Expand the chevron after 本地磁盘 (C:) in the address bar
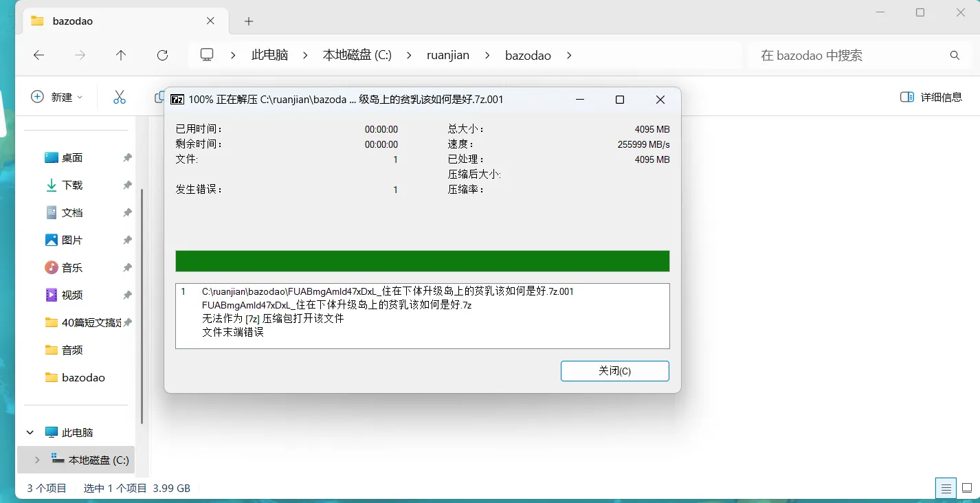 409,56
